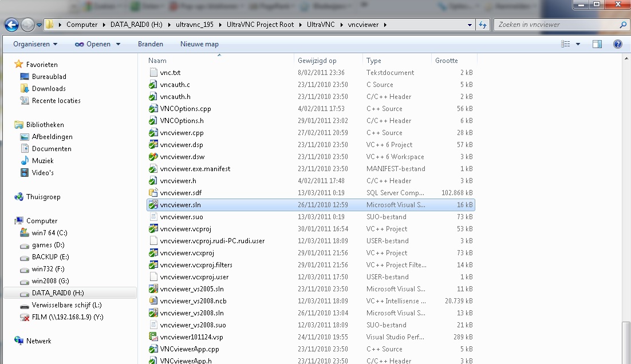Open drive games (D:)
This screenshot has width=631, height=364.
pyautogui.click(x=48, y=245)
